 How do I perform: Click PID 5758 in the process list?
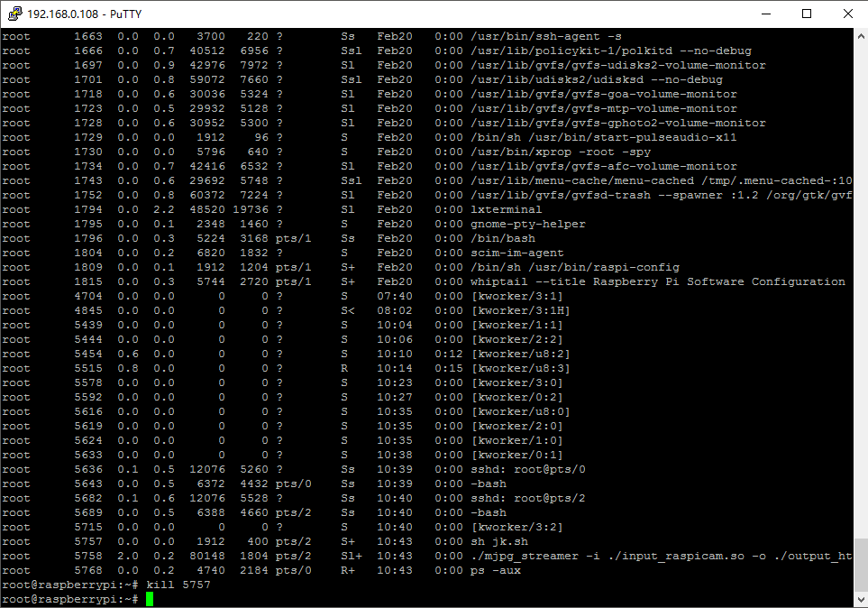click(88, 556)
